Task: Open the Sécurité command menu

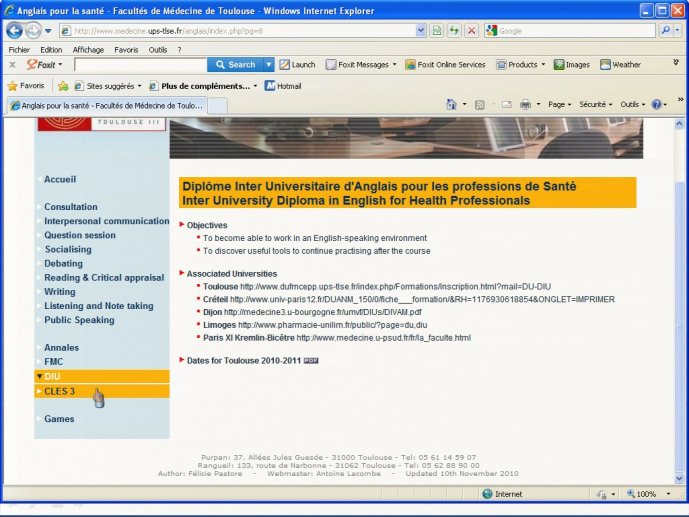Action: click(595, 105)
